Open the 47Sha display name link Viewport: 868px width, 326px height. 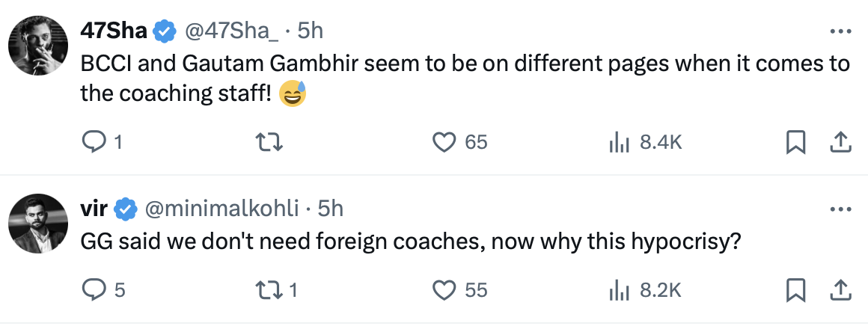pos(114,31)
